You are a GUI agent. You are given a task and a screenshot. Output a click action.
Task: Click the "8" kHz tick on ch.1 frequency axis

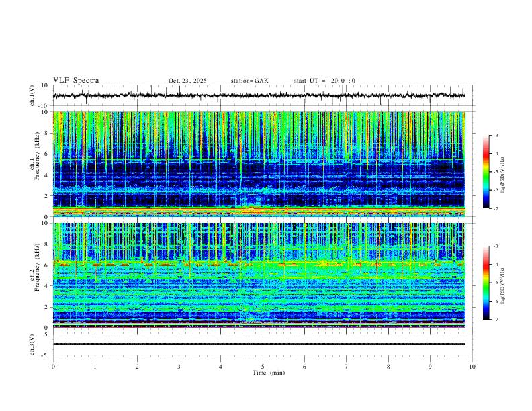(48, 133)
